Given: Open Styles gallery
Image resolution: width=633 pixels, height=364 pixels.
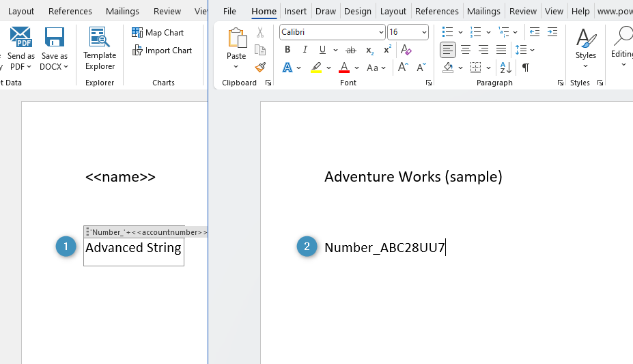Looking at the screenshot, I should (585, 48).
